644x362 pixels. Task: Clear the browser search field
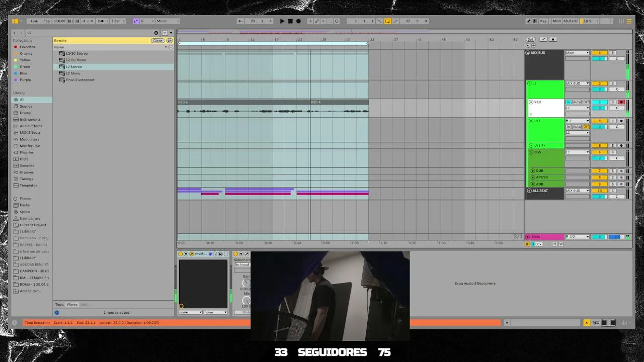point(156,33)
